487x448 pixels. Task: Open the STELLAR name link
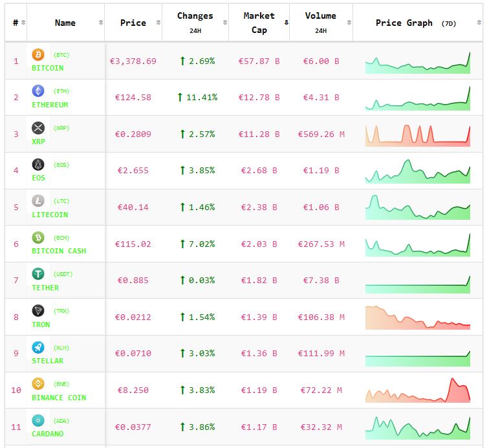(x=48, y=361)
